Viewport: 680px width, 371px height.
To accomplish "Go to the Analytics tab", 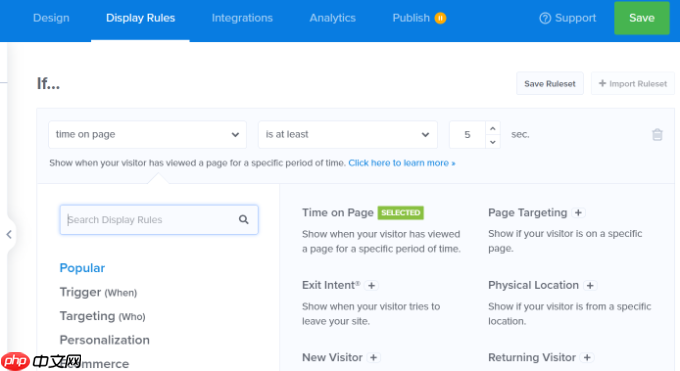I will tap(332, 18).
